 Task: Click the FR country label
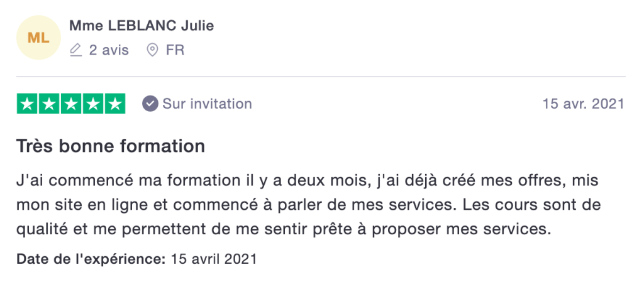(175, 50)
